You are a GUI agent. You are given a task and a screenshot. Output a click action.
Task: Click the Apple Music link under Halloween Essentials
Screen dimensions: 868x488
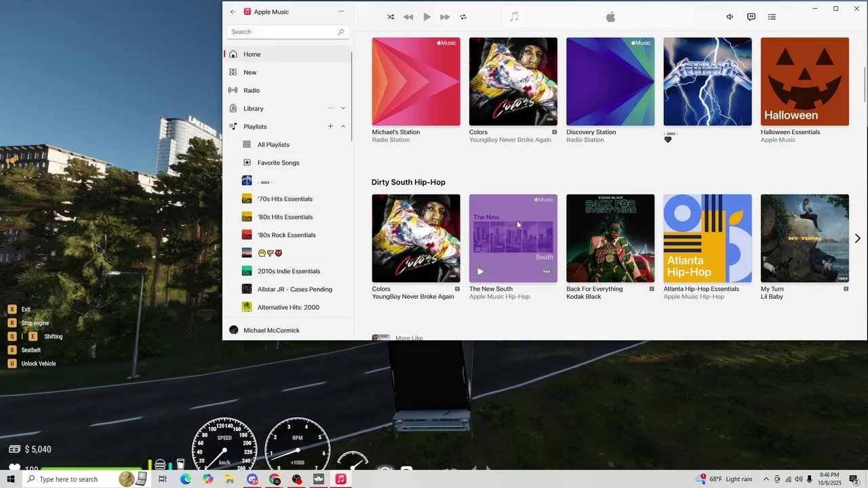click(x=778, y=140)
